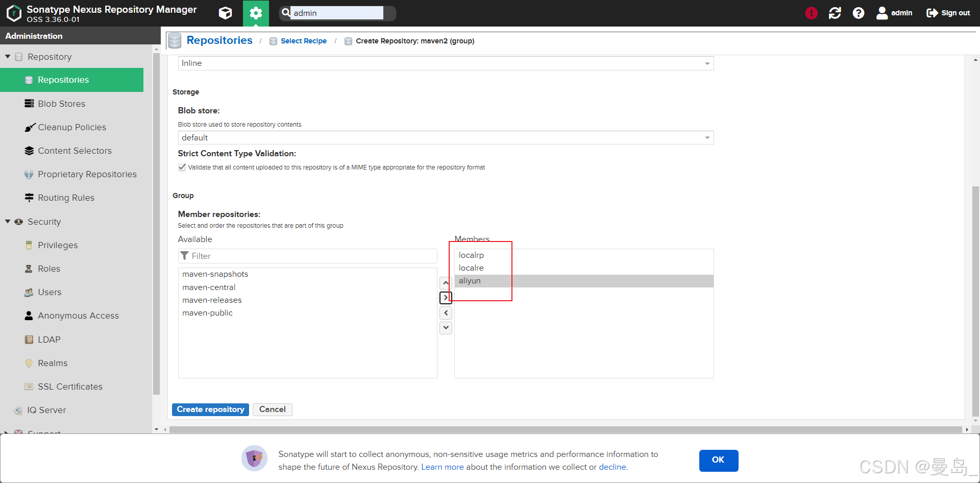Sign out of Nexus
This screenshot has width=980, height=483.
[948, 13]
